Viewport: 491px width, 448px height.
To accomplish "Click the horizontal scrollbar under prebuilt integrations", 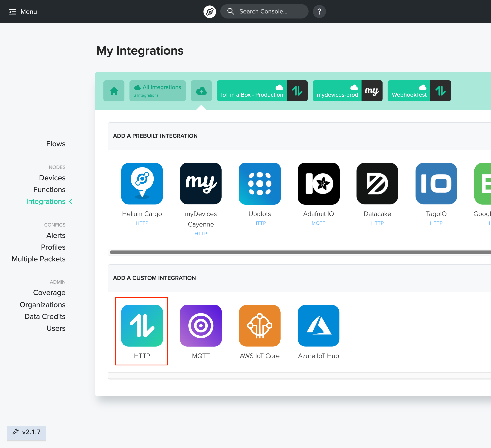I will pyautogui.click(x=300, y=252).
